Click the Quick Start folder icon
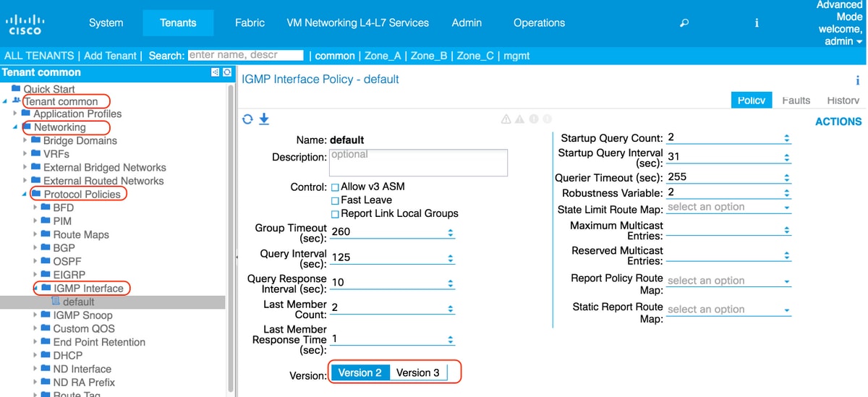Viewport: 868px width, 397px height. click(17, 89)
